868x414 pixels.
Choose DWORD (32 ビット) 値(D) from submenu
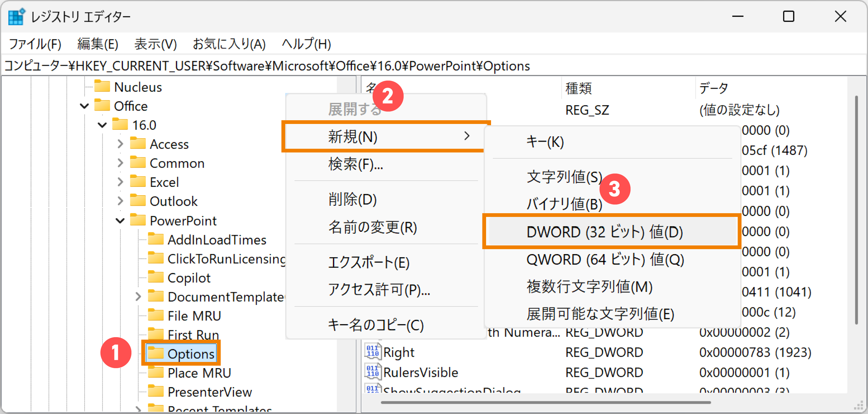point(604,232)
